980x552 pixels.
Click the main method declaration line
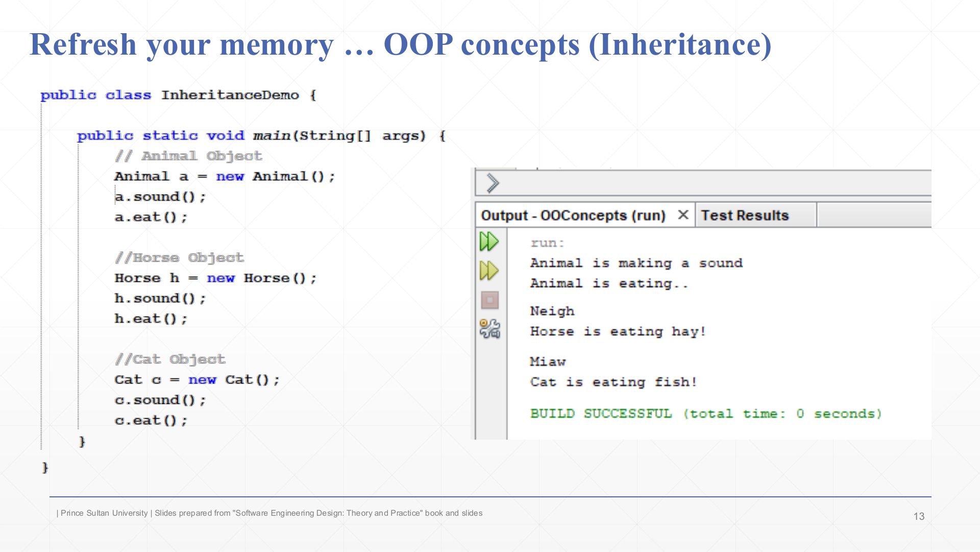(261, 136)
